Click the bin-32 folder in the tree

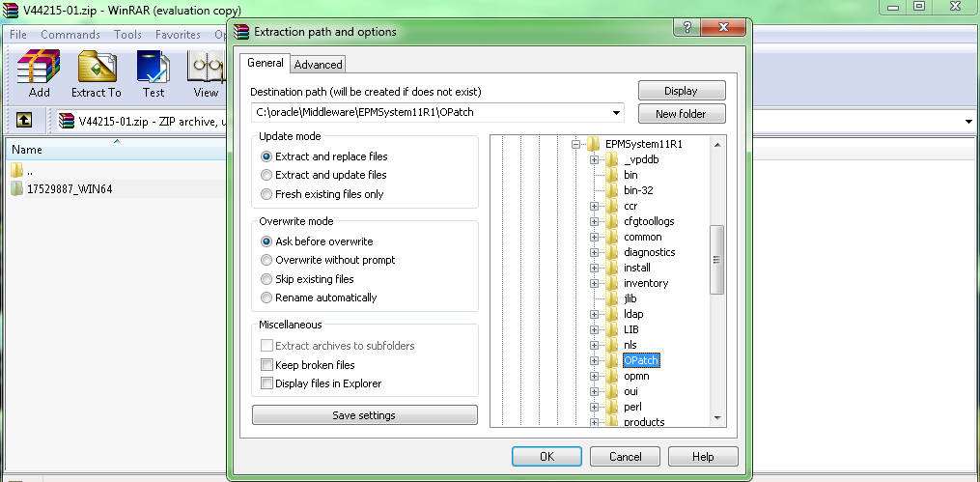638,190
